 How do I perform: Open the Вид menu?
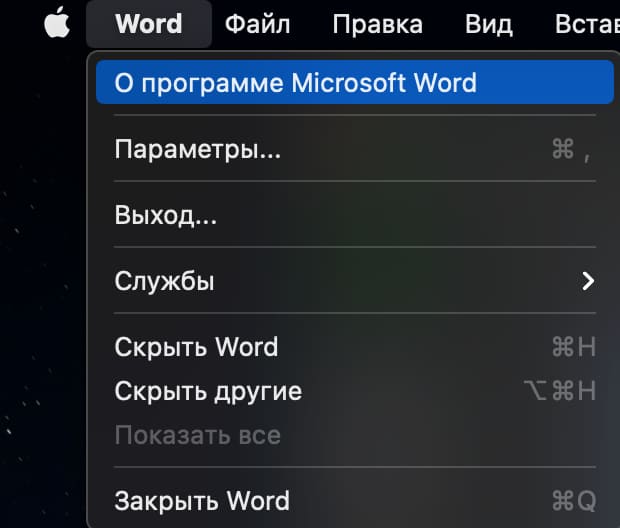point(489,24)
